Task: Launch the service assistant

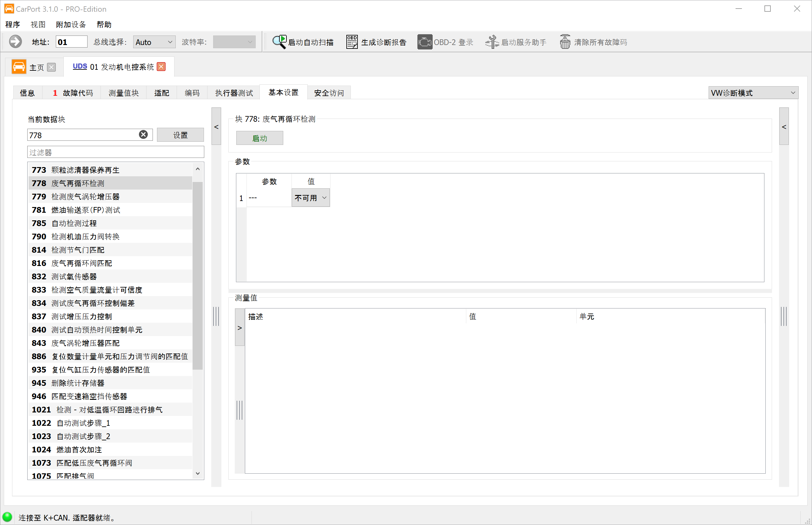Action: coord(516,42)
